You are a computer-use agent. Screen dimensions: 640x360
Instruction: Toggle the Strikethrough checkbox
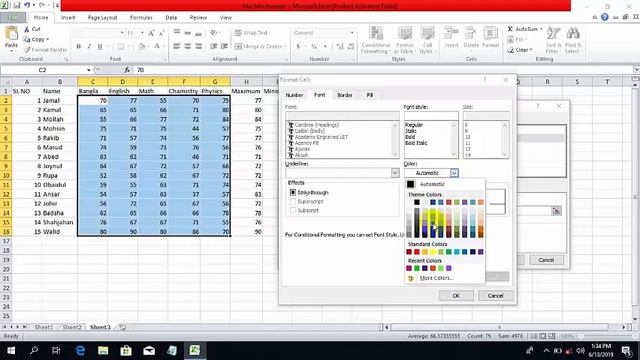coord(293,192)
